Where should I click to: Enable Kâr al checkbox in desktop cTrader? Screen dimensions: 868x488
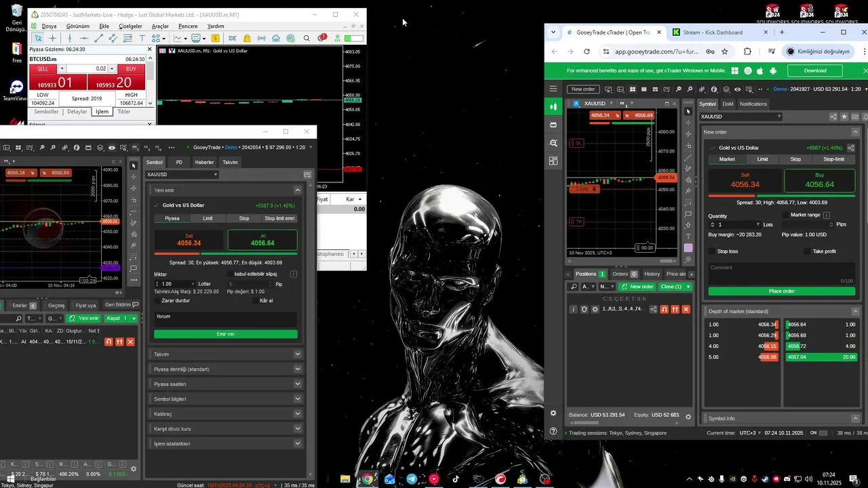tap(256, 300)
